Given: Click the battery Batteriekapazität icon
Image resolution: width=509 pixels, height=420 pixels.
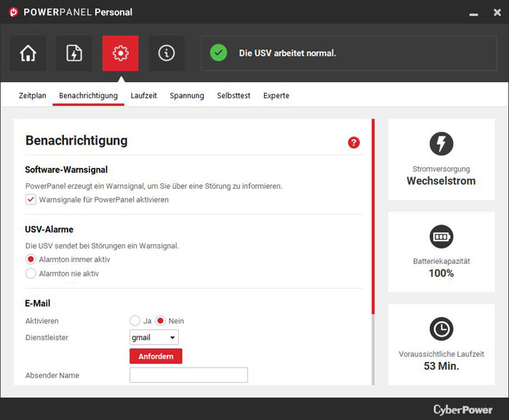Looking at the screenshot, I should coord(441,236).
